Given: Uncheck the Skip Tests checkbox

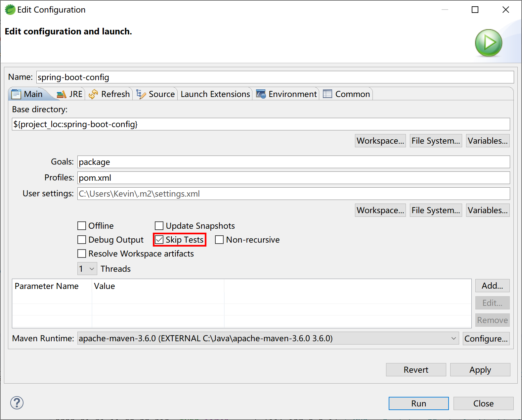Looking at the screenshot, I should tap(159, 240).
